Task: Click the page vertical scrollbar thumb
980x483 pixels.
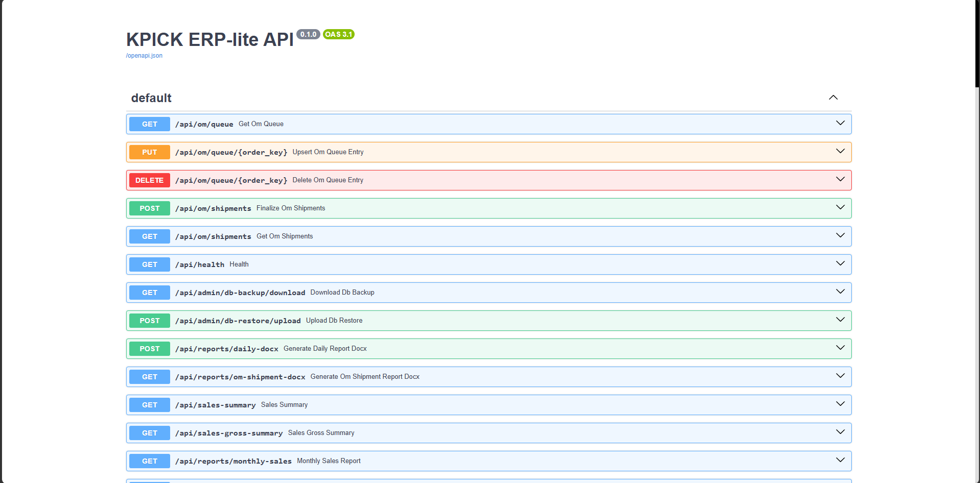Action: tap(977, 43)
